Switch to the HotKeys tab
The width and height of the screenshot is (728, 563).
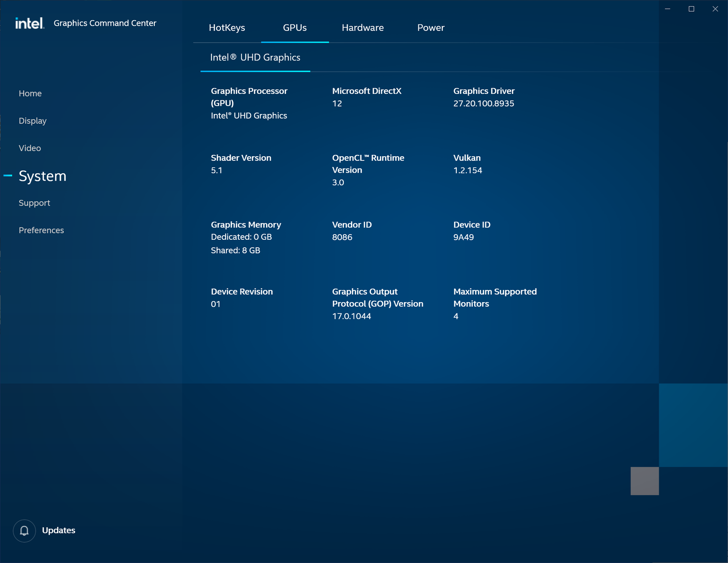point(227,28)
